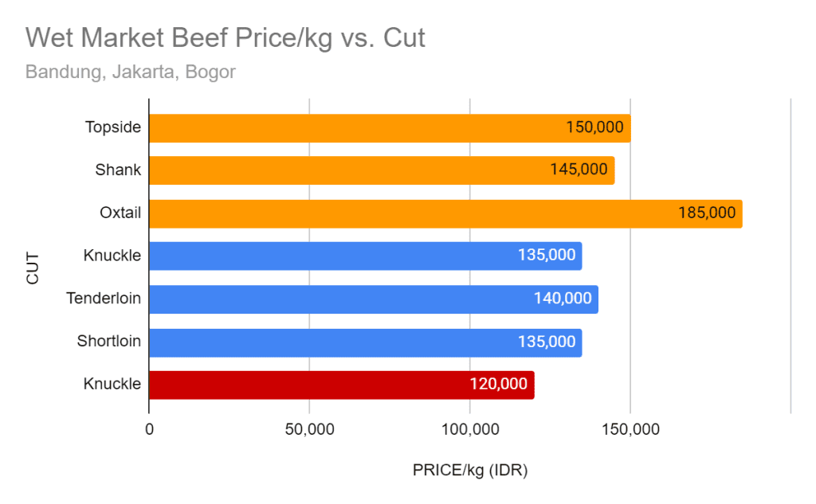Click the 50,000 axis tick label
Image resolution: width=816 pixels, height=504 pixels.
tap(310, 430)
